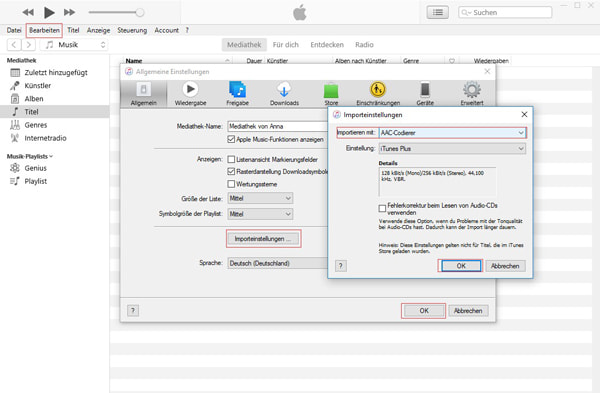Open the Downloads settings pane icon
The image size is (600, 393).
click(x=284, y=94)
